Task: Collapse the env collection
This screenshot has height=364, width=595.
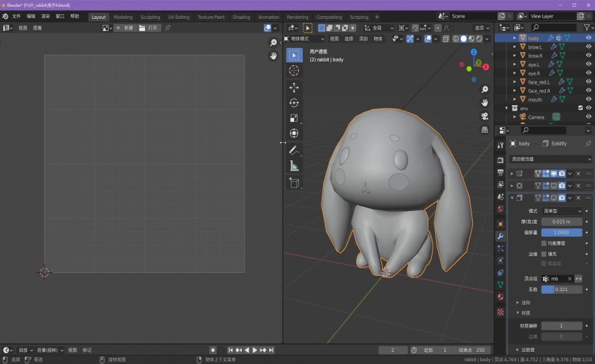Action: [507, 108]
